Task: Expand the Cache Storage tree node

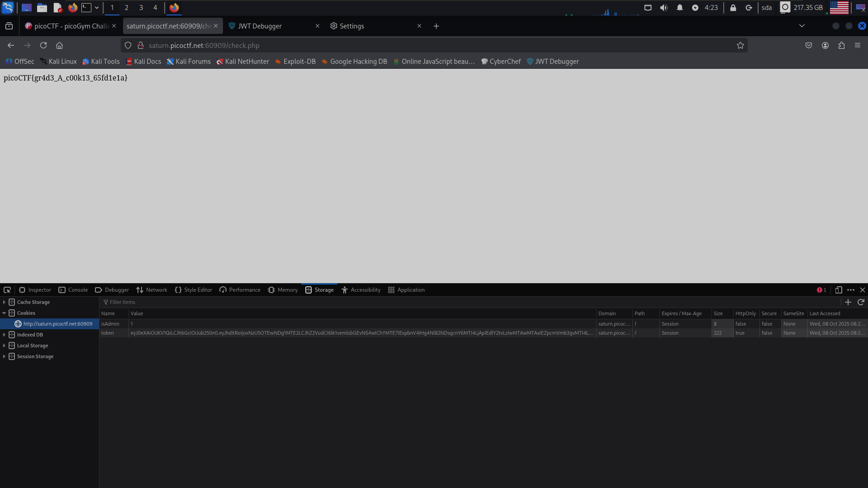Action: (x=5, y=302)
